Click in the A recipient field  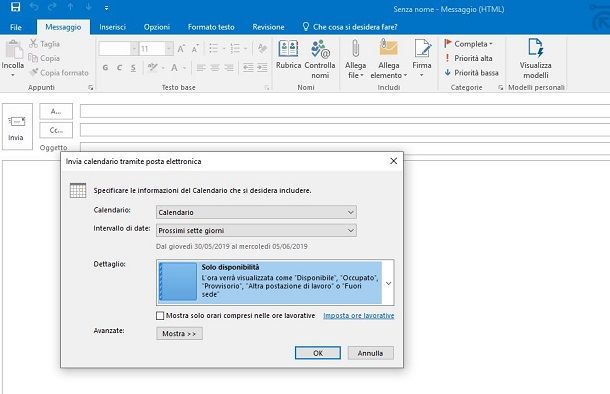pyautogui.click(x=345, y=111)
